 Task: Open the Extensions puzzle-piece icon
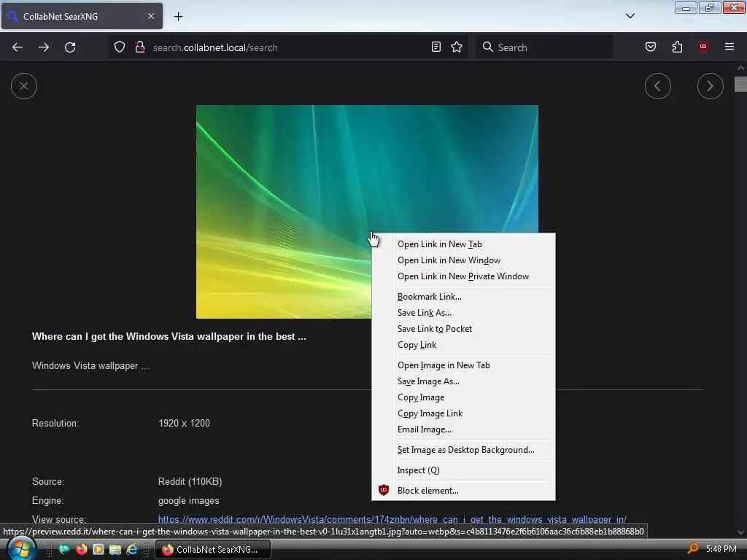pos(677,47)
